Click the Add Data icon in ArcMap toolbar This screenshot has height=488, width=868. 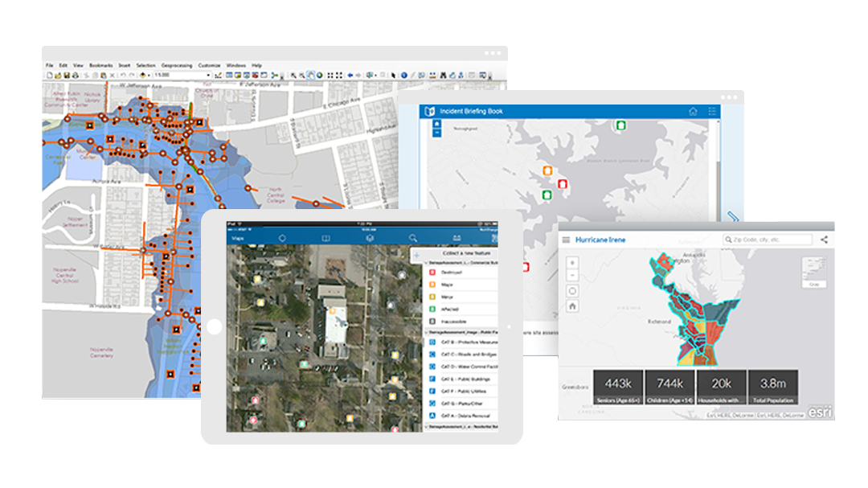coord(143,76)
